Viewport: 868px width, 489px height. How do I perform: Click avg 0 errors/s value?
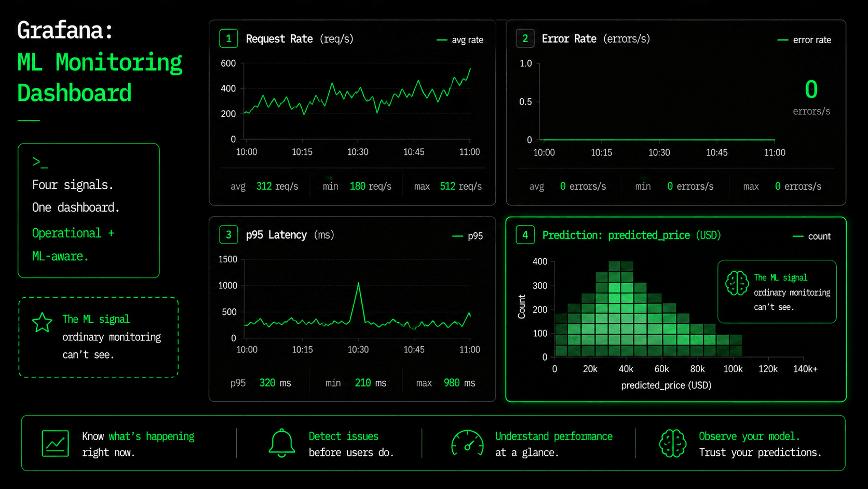coord(583,186)
